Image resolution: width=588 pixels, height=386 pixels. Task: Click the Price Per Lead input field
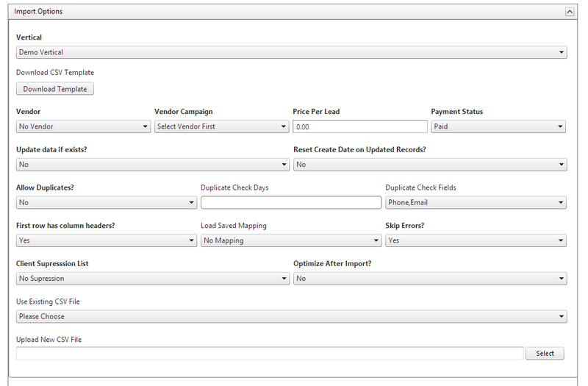click(360, 126)
